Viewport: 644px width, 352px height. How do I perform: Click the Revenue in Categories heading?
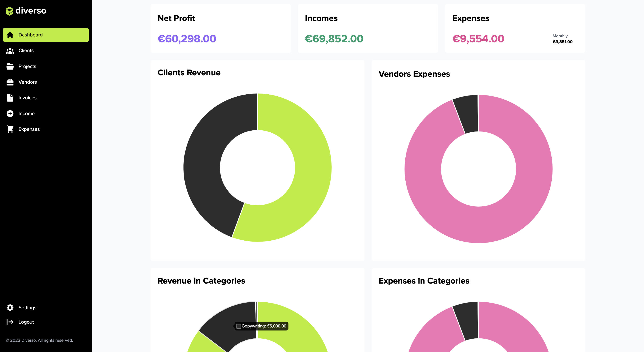[201, 281]
